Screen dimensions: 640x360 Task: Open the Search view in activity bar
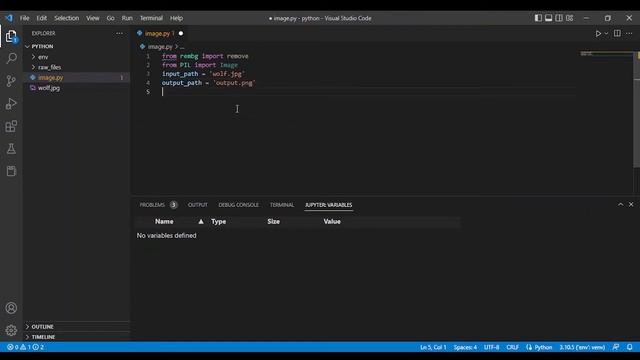(x=11, y=58)
